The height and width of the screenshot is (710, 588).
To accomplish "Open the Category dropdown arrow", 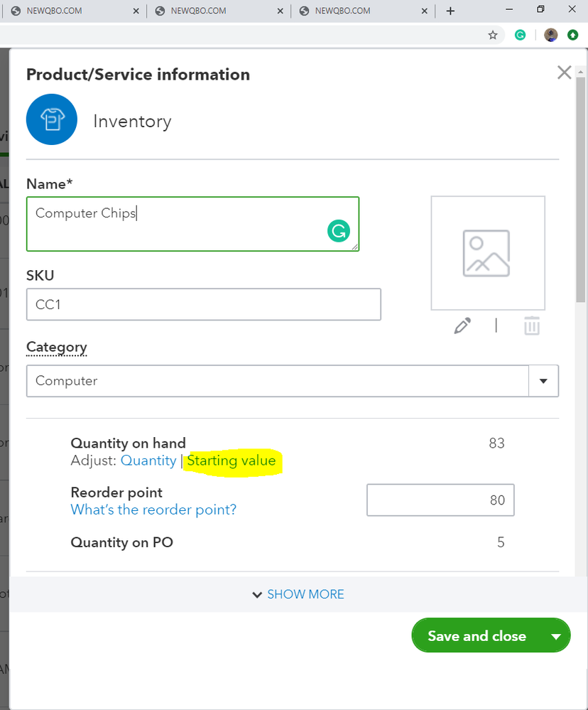I will [x=544, y=381].
